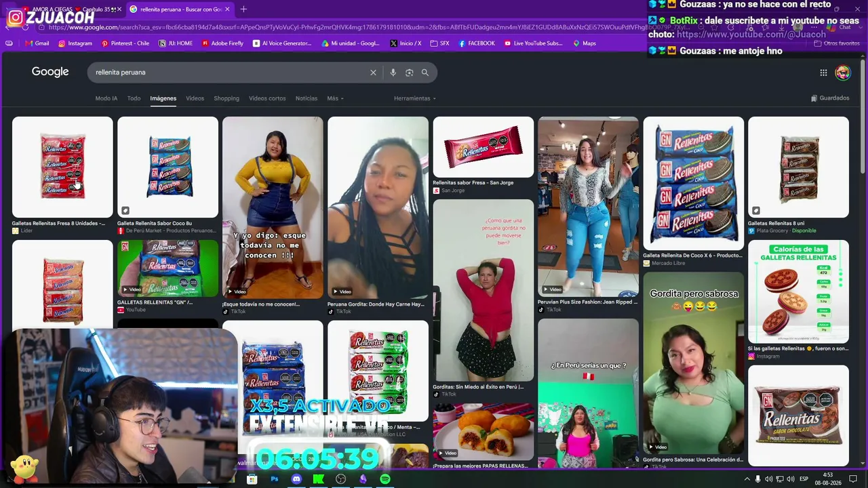
Task: Switch to the Videos results tab
Action: [195, 98]
